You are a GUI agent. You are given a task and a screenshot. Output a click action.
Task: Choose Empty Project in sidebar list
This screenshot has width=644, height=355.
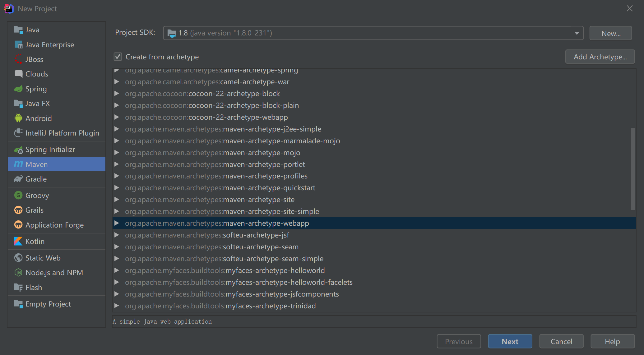pyautogui.click(x=48, y=304)
